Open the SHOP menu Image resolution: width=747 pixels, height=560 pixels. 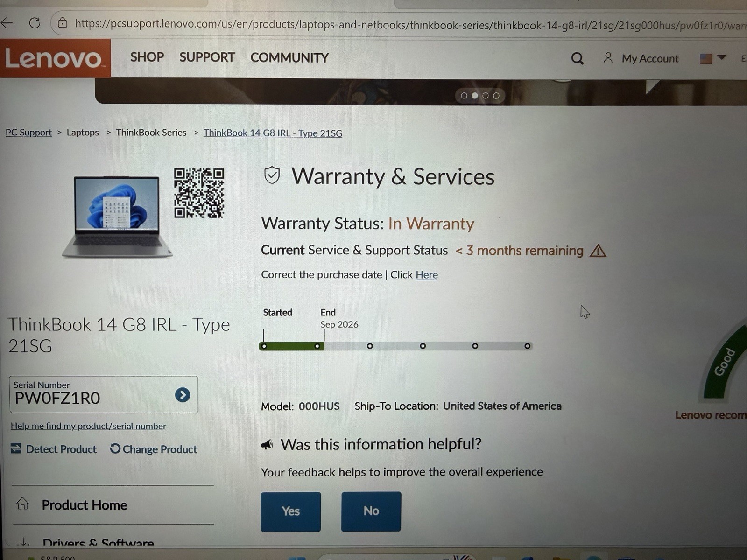(x=147, y=57)
